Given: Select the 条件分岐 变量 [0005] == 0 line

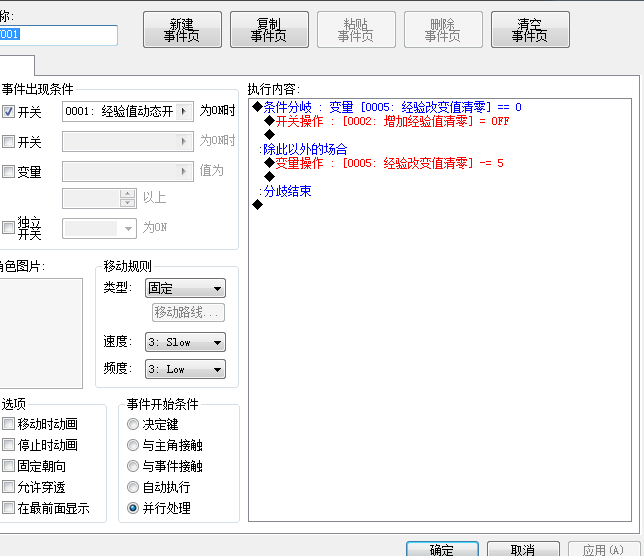Looking at the screenshot, I should pos(386,107).
